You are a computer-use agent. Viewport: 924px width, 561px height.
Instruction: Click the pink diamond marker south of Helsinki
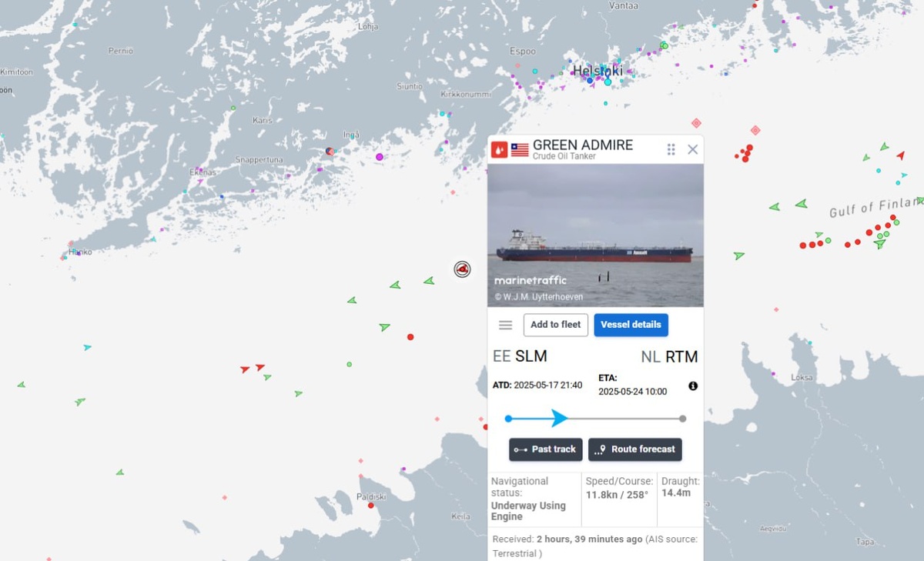coord(696,123)
